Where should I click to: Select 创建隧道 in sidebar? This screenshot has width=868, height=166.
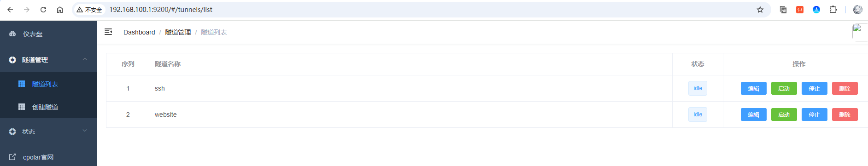coord(48,107)
